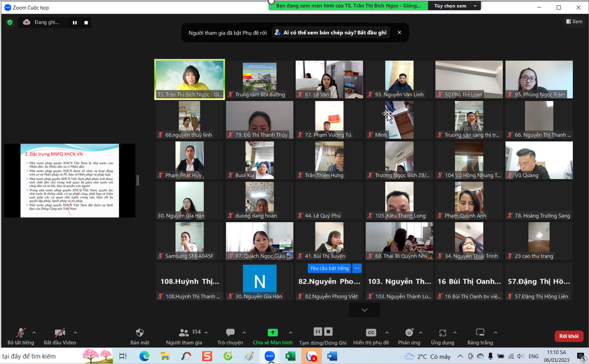Open the Xem view menu
This screenshot has height=364, width=589.
coord(574,21)
